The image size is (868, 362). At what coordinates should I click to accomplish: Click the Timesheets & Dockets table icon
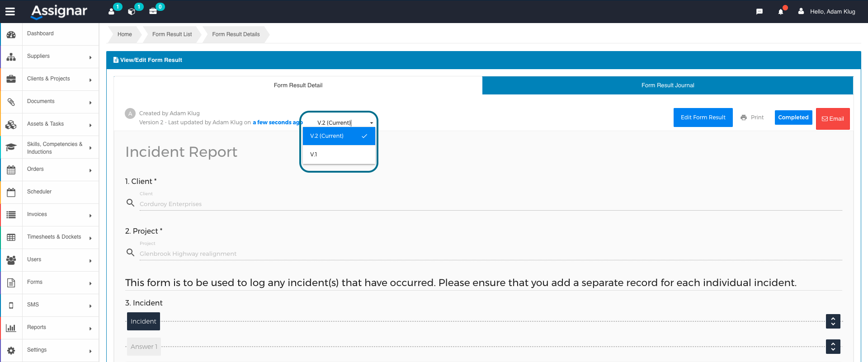(x=11, y=238)
